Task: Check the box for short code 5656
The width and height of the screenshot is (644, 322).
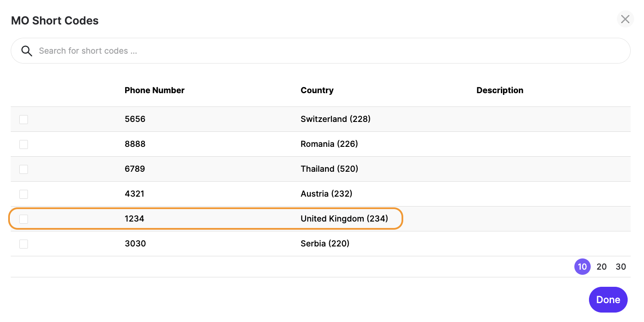Action: (x=24, y=119)
